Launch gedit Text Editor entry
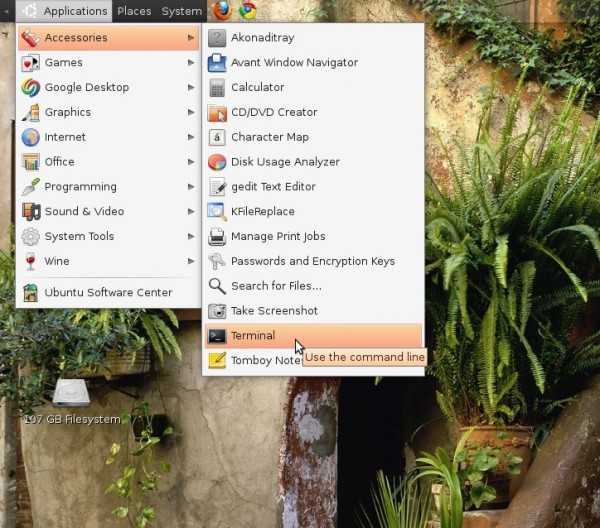 click(x=313, y=187)
